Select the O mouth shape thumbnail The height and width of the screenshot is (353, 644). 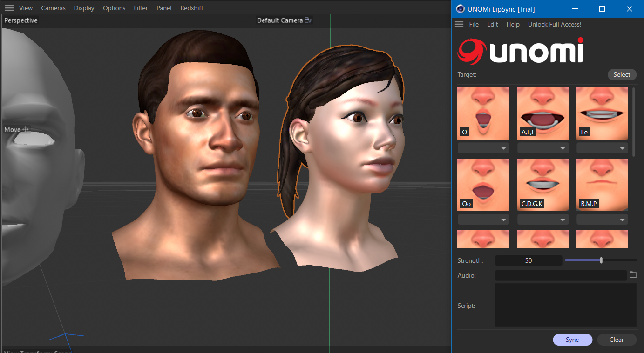click(483, 113)
